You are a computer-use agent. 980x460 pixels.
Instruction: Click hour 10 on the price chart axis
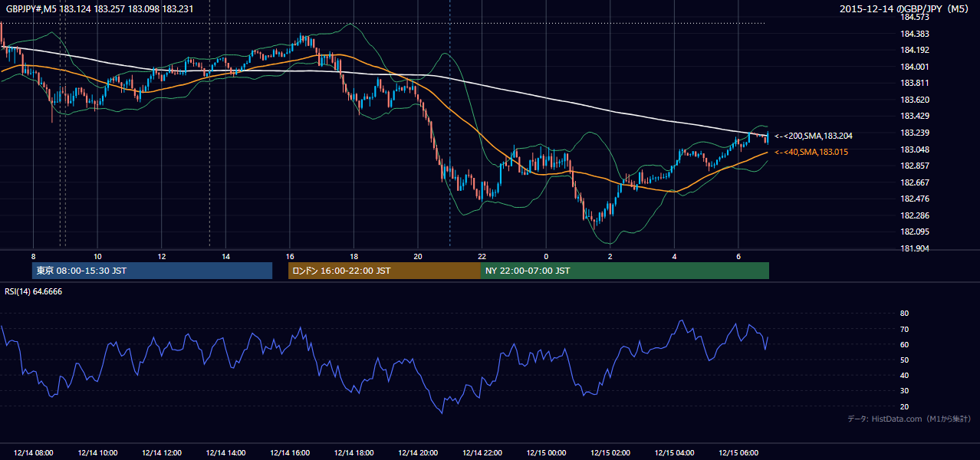97,256
